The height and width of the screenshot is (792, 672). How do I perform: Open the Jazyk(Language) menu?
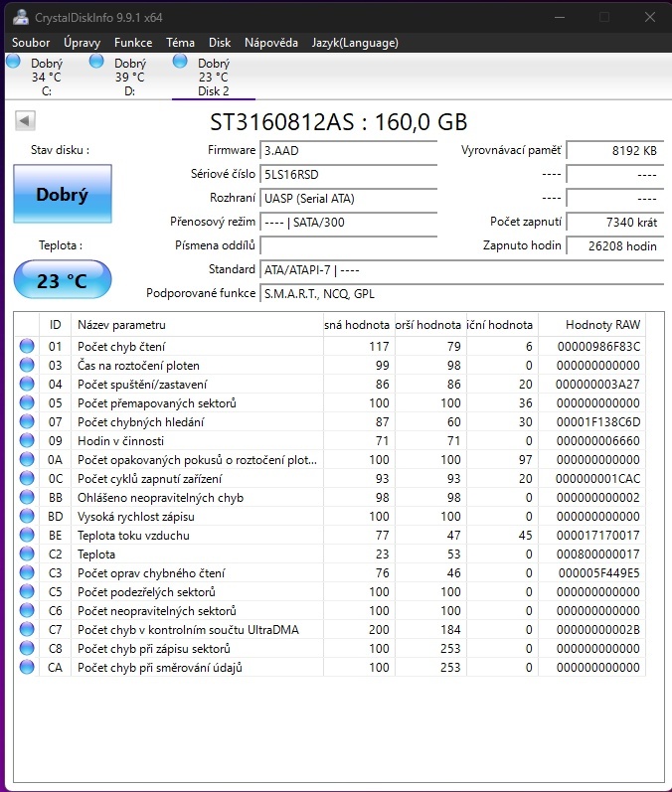tap(355, 43)
